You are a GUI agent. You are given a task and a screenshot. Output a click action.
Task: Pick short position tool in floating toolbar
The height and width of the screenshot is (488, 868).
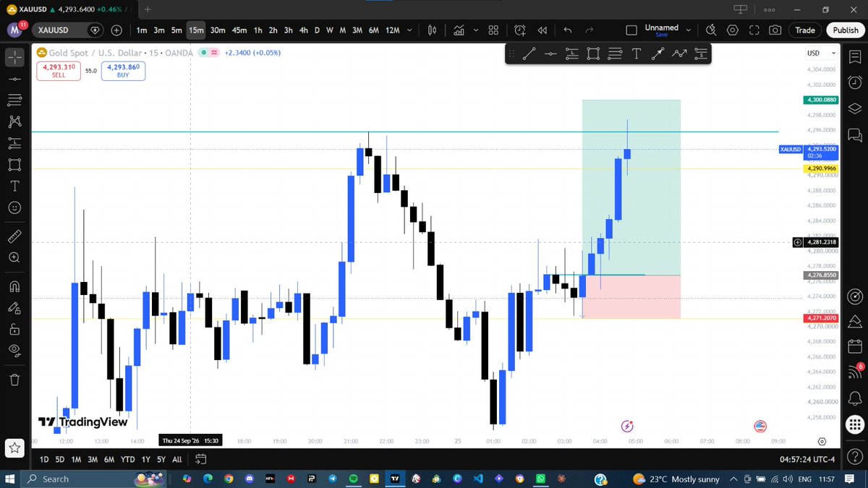point(700,53)
